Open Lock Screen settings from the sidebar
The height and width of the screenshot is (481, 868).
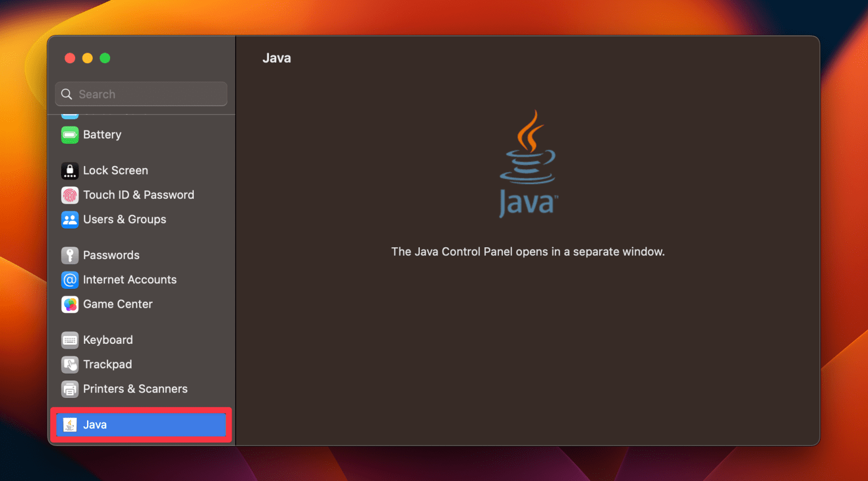(115, 170)
